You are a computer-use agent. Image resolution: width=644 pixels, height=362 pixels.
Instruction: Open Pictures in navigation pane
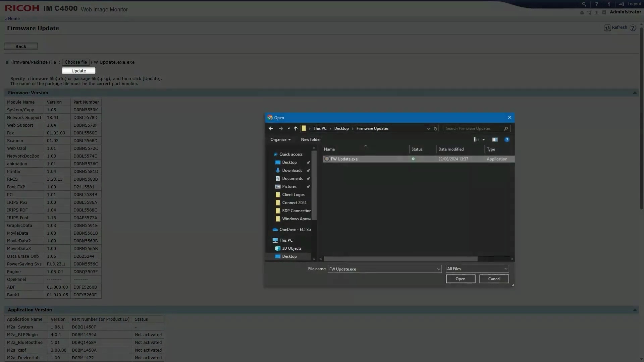click(x=289, y=186)
